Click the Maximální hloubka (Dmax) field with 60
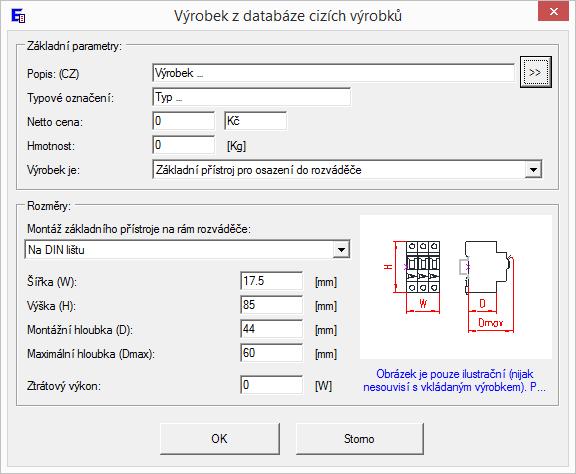 tap(271, 353)
